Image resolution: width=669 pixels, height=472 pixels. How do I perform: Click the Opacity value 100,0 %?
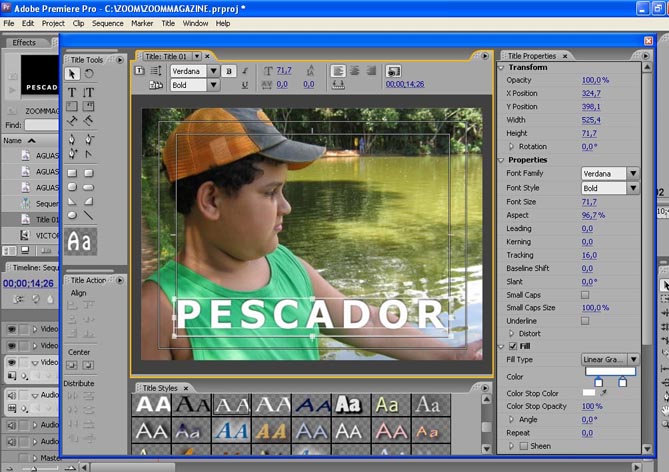595,80
